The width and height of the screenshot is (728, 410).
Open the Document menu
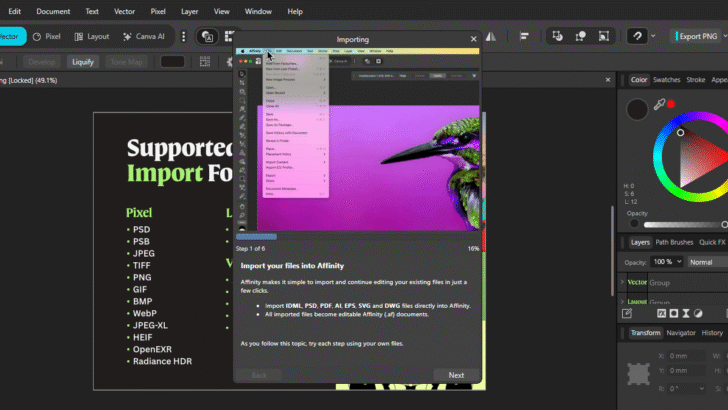53,11
